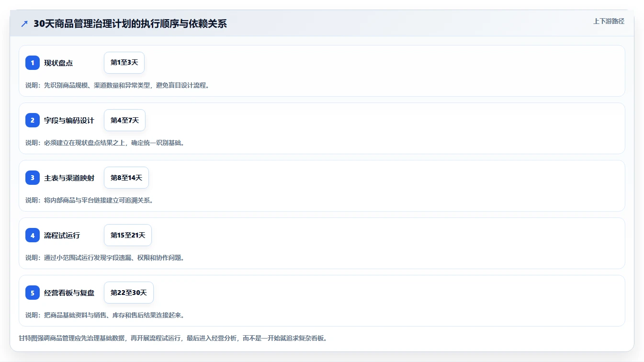Image resolution: width=644 pixels, height=362 pixels.
Task: Click the description starting 先识别商品规模
Action: 117,85
